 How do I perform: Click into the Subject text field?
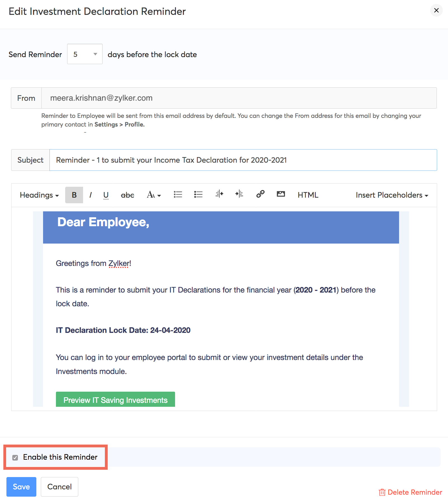tap(243, 160)
